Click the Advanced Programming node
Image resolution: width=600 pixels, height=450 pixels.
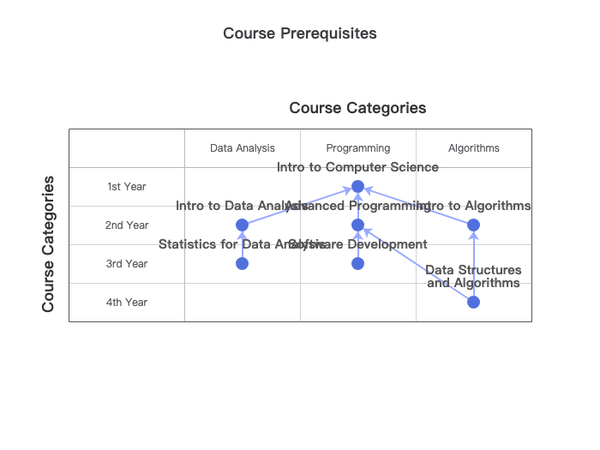click(x=358, y=225)
